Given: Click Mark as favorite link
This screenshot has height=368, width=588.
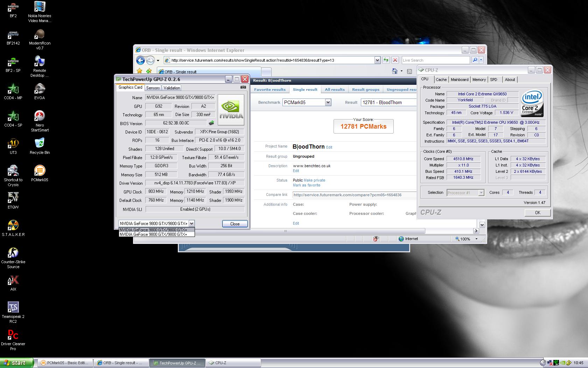Looking at the screenshot, I should pos(307,185).
